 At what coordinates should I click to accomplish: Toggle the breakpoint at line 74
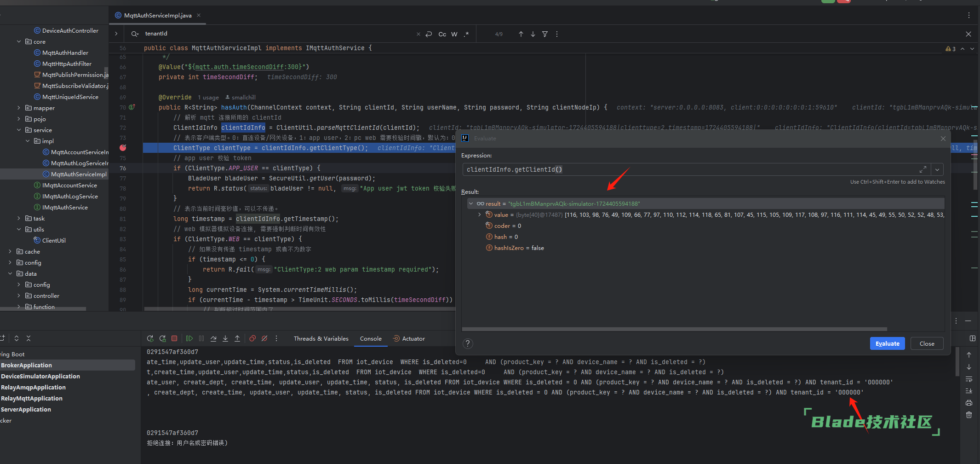[x=123, y=148]
